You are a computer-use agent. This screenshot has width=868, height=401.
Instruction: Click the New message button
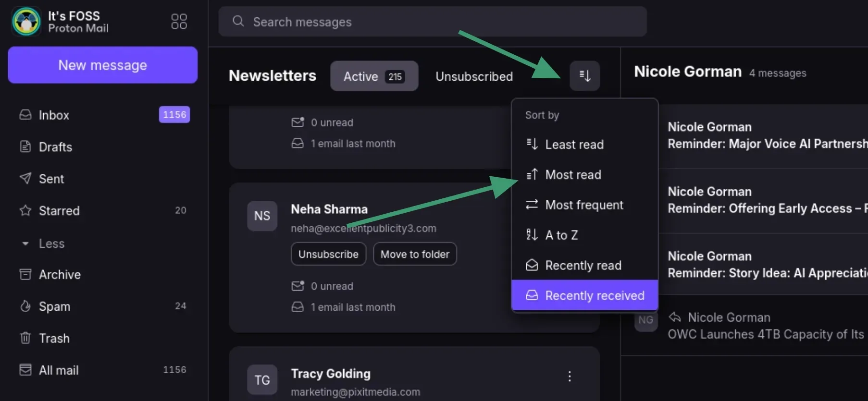102,65
